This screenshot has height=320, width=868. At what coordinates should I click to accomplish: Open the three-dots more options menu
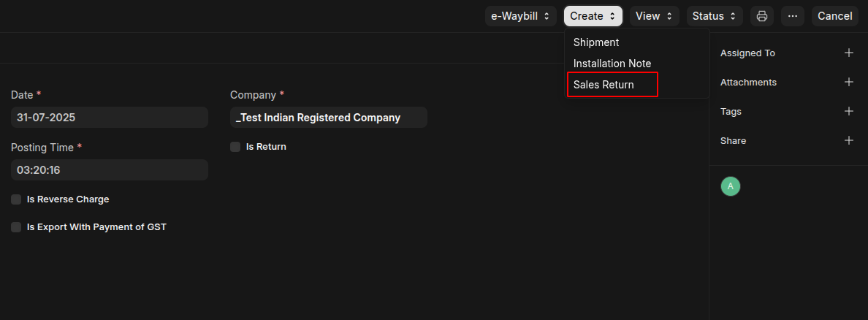pyautogui.click(x=793, y=16)
